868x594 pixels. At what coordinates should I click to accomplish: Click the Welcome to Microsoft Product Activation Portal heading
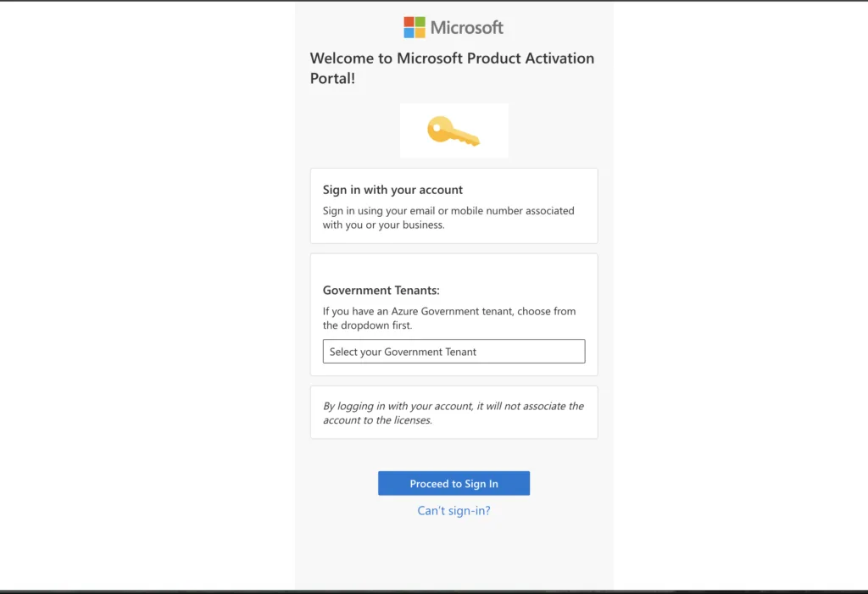(x=452, y=68)
